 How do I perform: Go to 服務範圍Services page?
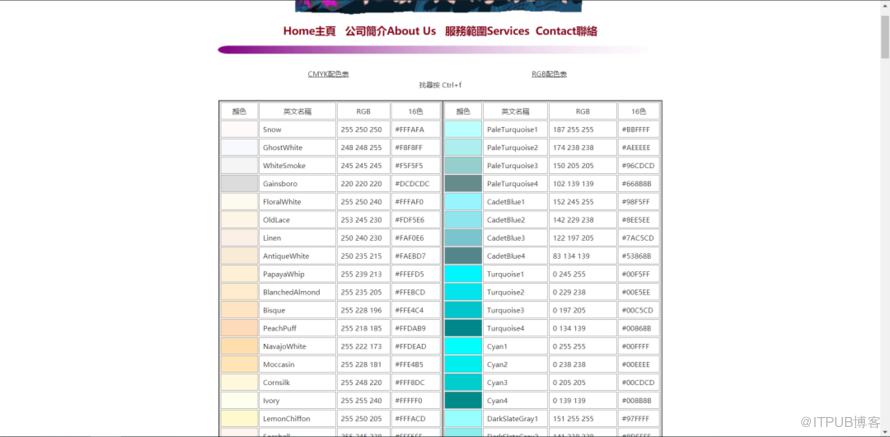(x=487, y=31)
